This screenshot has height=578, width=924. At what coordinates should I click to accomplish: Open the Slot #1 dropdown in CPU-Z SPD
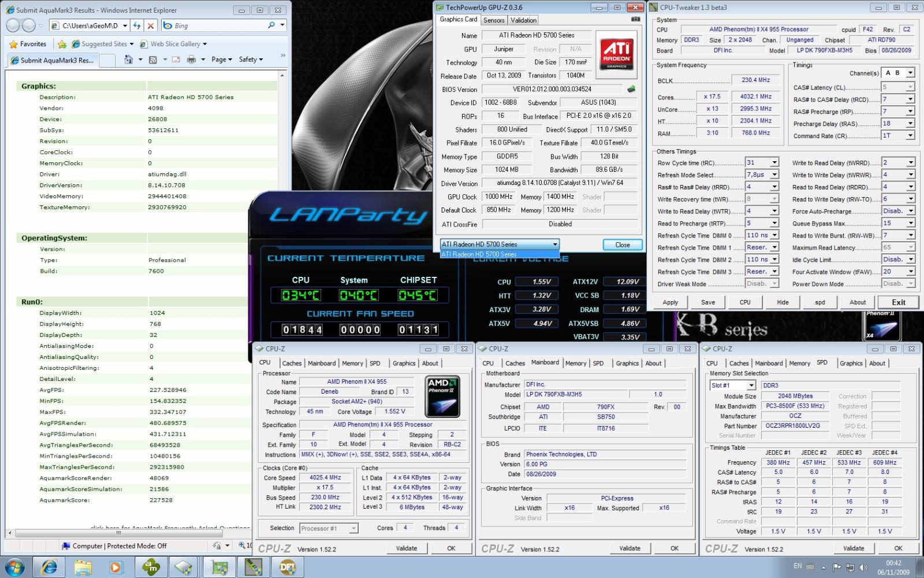pos(751,386)
